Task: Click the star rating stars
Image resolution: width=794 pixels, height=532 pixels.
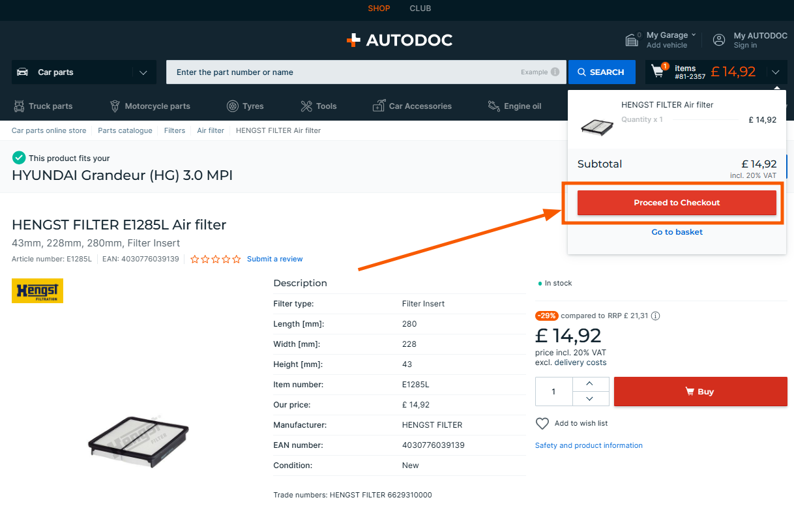Action: pos(215,259)
